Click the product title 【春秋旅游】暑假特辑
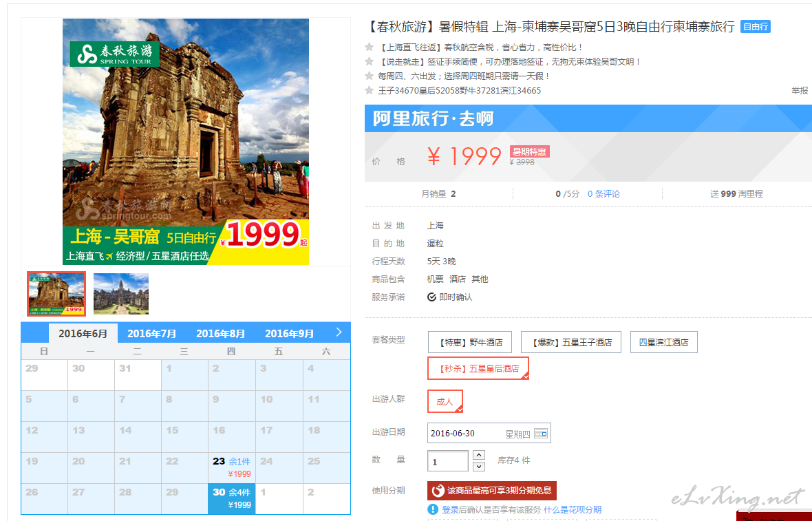Screen dimensions: 812x521 tap(551, 27)
